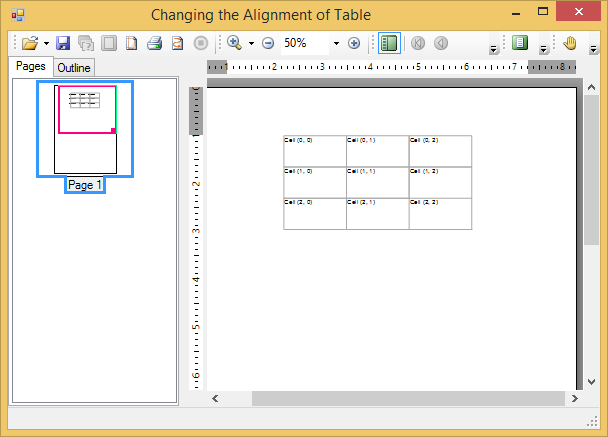The width and height of the screenshot is (608, 437).
Task: Click the zoom out minus button
Action: coord(268,43)
